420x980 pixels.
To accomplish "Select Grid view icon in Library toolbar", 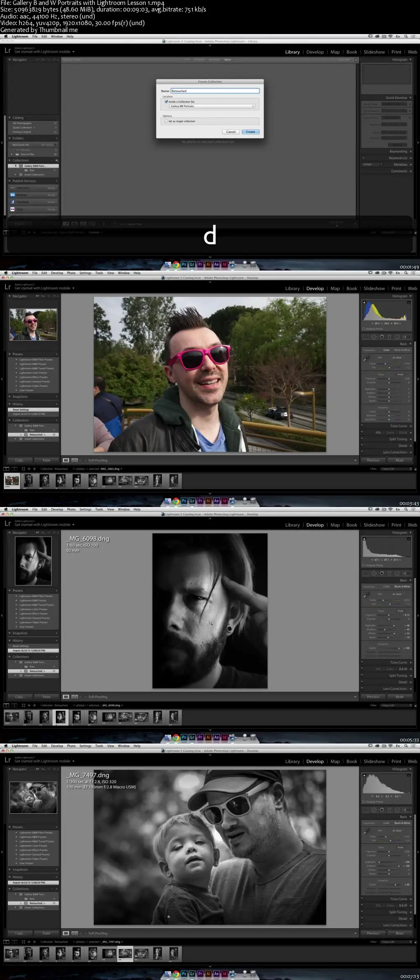I will (66, 224).
